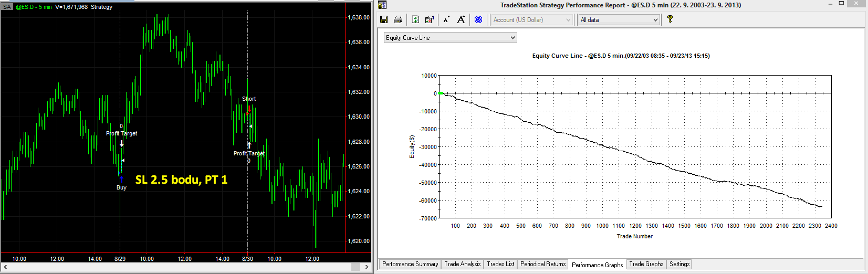This screenshot has height=274, width=868.
Task: Click the blue Buy arrow marker
Action: [121, 178]
